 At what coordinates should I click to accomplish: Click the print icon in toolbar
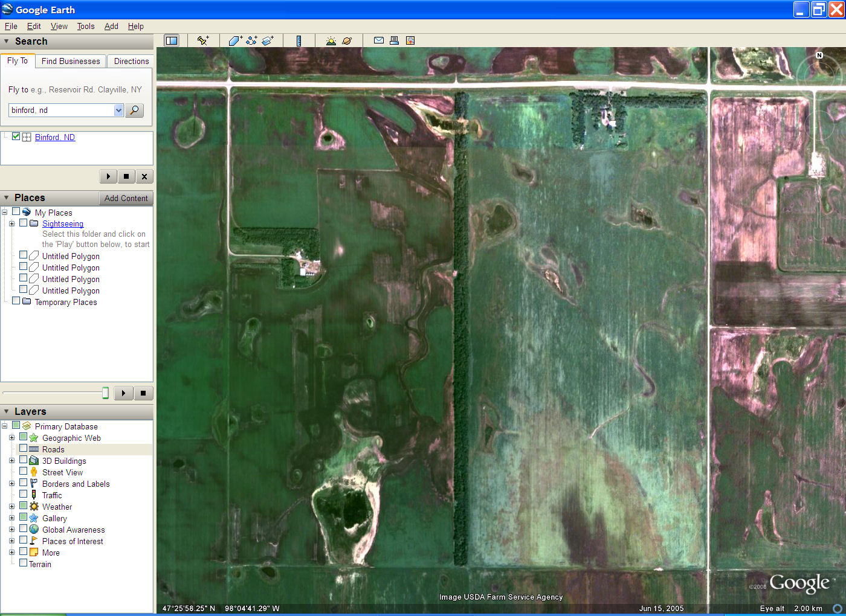394,40
